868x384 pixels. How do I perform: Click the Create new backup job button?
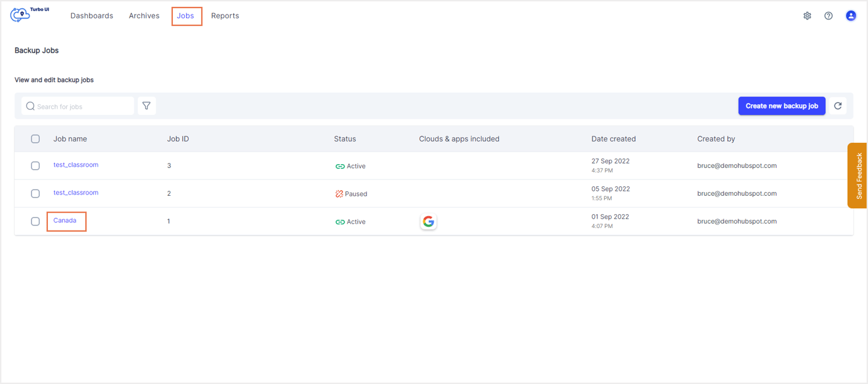point(782,105)
